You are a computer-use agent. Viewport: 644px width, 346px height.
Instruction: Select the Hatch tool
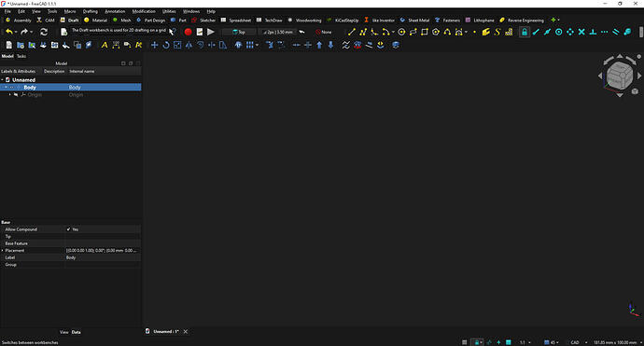[x=509, y=32]
